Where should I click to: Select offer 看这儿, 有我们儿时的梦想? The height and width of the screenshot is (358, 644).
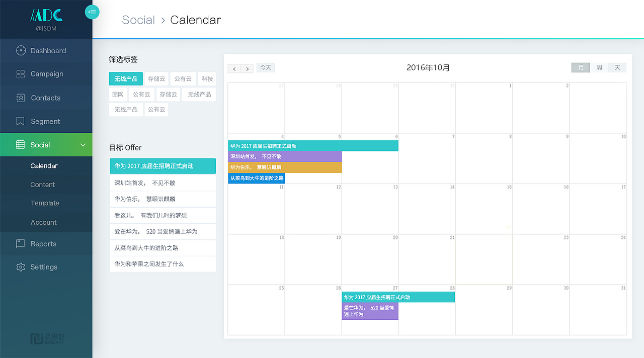point(163,216)
